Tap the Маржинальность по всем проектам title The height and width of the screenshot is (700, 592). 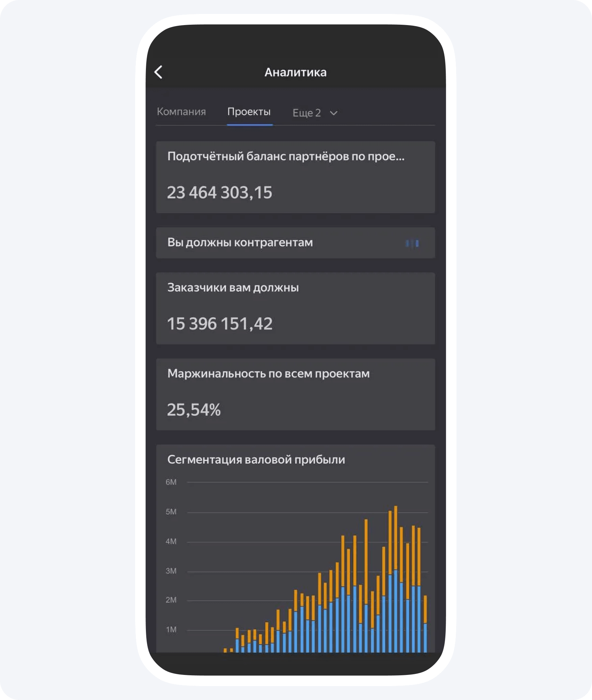pyautogui.click(x=268, y=374)
